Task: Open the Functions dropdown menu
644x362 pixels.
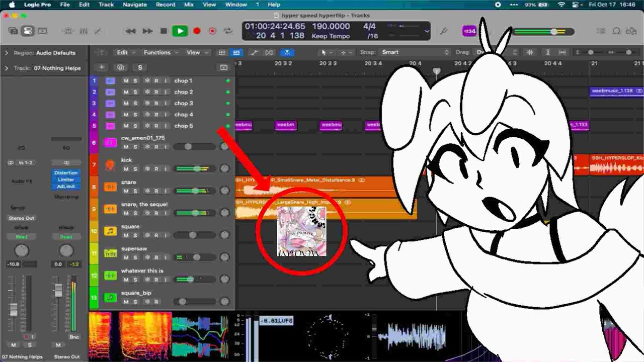Action: [x=160, y=52]
